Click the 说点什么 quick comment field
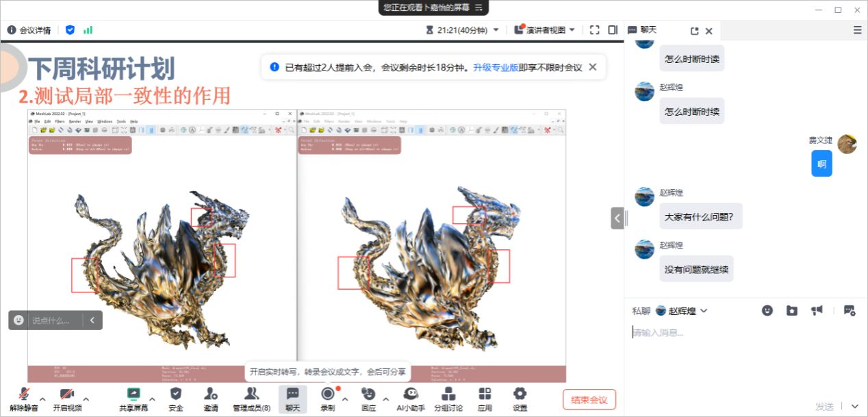The height and width of the screenshot is (417, 868). click(52, 320)
